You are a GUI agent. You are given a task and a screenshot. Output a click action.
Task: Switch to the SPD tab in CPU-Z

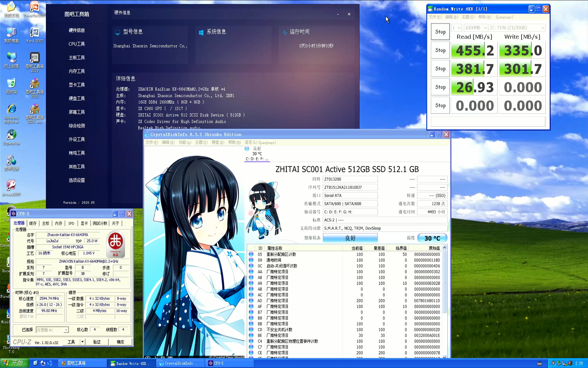(71, 223)
